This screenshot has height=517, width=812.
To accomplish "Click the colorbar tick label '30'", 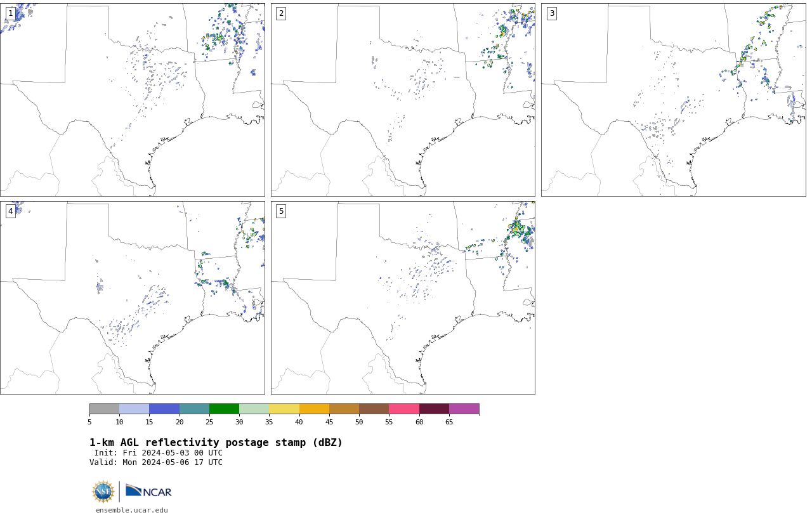I will pos(239,422).
